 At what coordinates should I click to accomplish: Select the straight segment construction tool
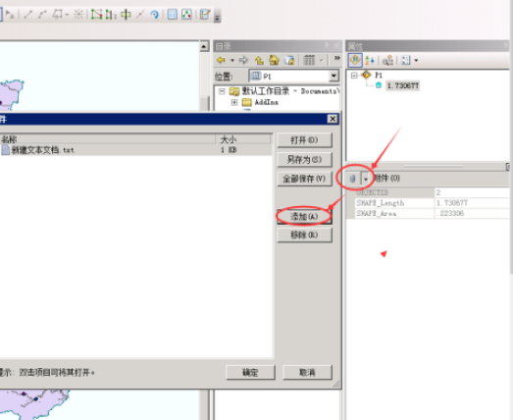tap(28, 14)
